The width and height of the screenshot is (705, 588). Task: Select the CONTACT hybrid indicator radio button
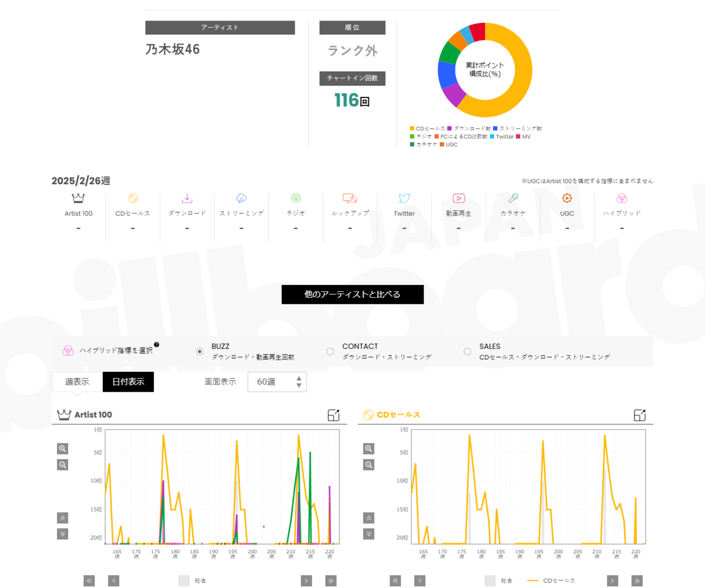click(x=330, y=351)
